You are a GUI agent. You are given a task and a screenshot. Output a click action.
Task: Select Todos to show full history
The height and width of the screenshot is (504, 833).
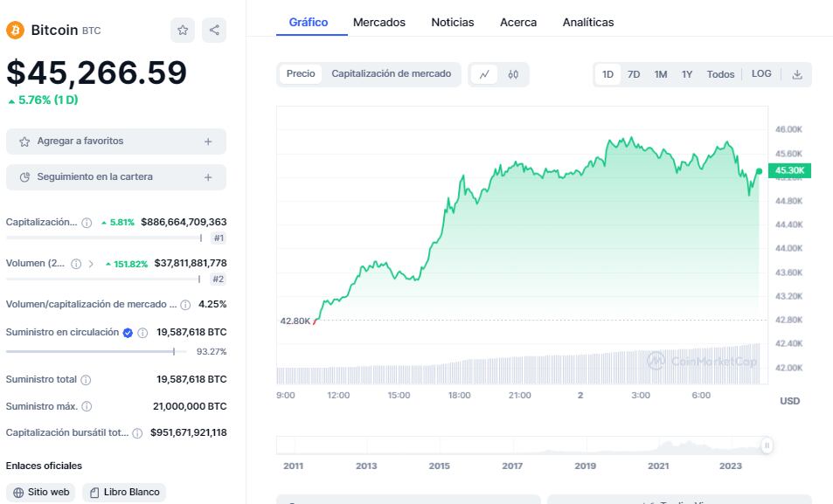(719, 74)
